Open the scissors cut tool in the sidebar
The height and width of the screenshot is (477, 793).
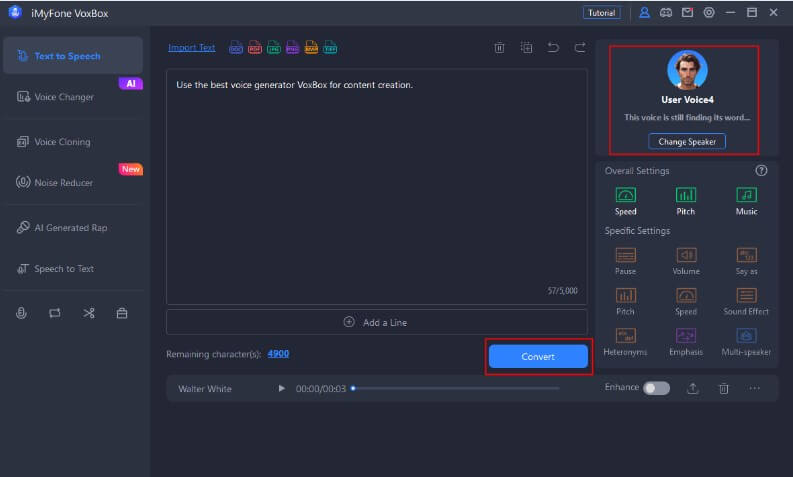pos(89,313)
